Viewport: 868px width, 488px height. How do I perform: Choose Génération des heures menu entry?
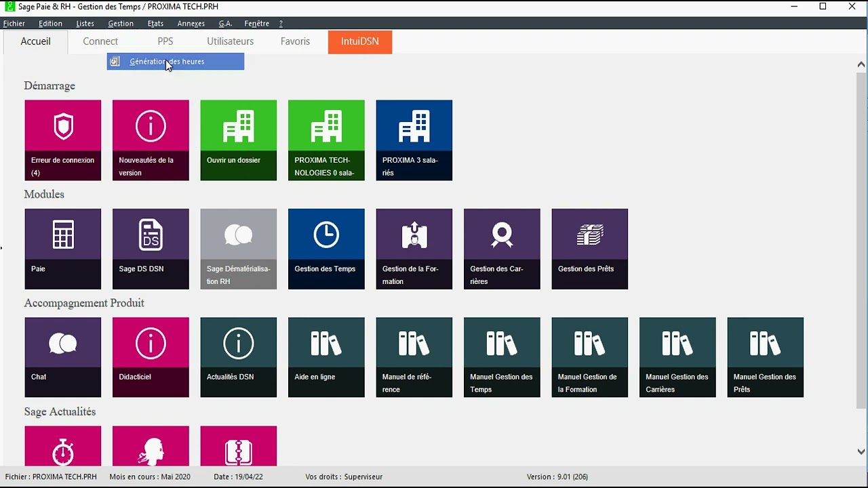click(175, 62)
